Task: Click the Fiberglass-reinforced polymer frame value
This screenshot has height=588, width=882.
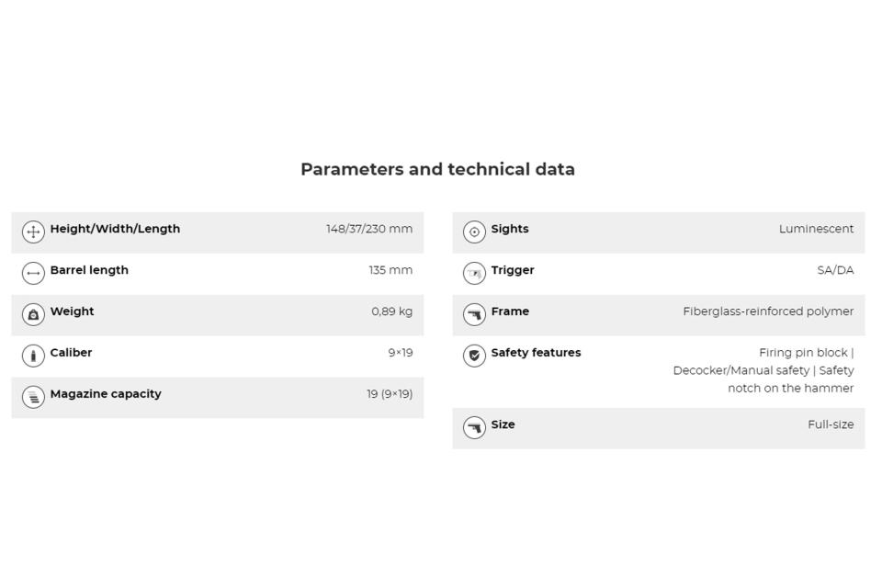Action: click(768, 311)
